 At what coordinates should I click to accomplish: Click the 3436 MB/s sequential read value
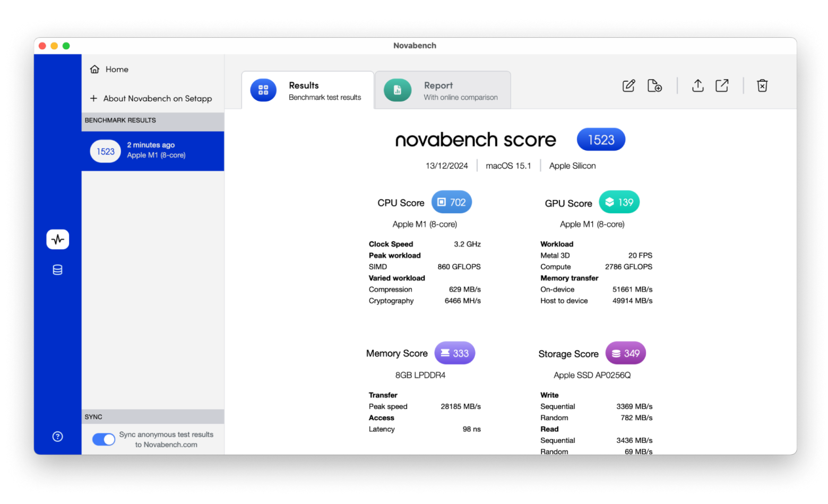click(x=634, y=441)
